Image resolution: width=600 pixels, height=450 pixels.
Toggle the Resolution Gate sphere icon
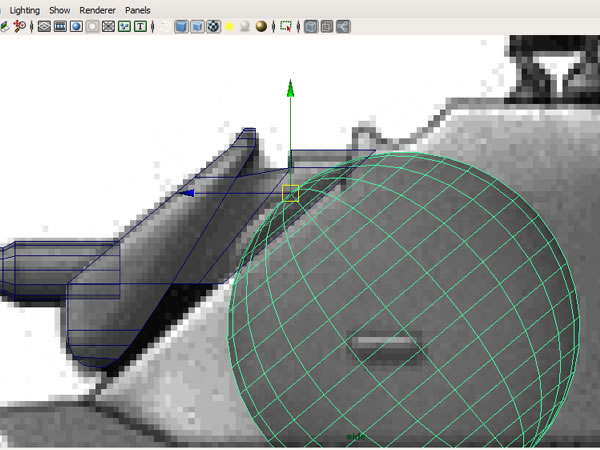tap(76, 26)
